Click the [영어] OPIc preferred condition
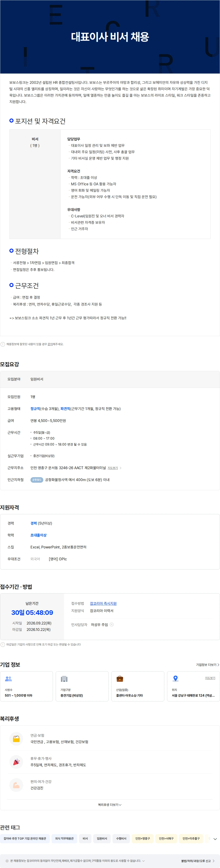This screenshot has height=868, width=220. click(x=58, y=559)
